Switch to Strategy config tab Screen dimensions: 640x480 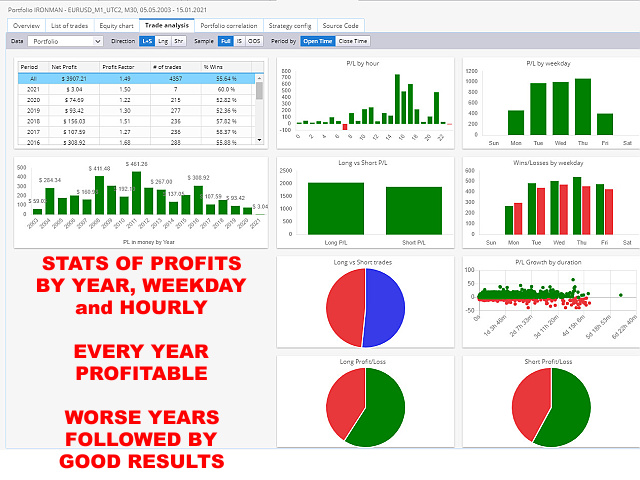290,26
